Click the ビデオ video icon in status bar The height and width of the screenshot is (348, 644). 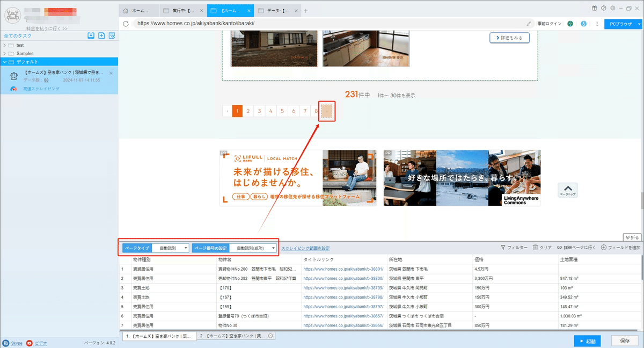30,343
